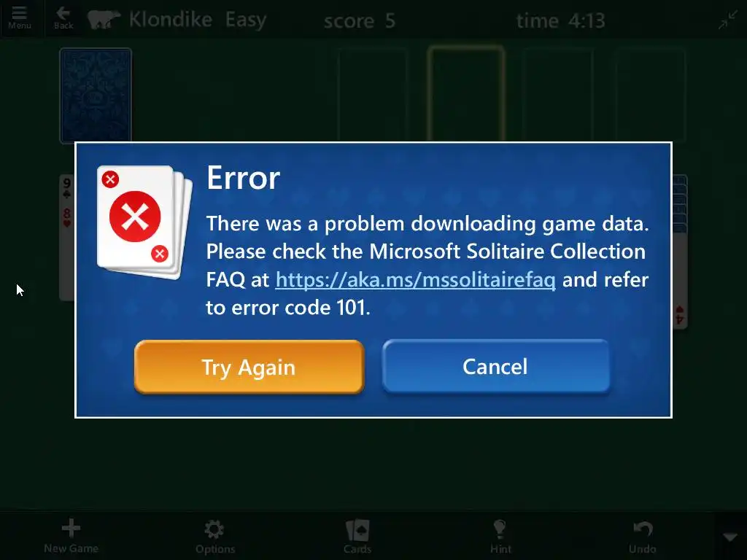
Task: Select the Klondike Easy title text
Action: pos(197,20)
